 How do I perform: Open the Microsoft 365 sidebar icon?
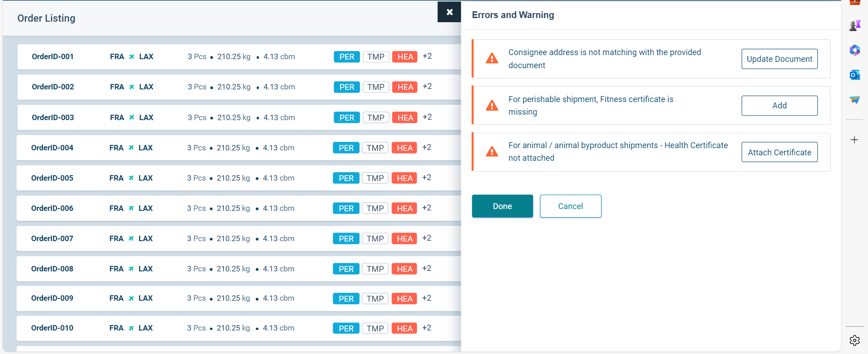tap(854, 50)
